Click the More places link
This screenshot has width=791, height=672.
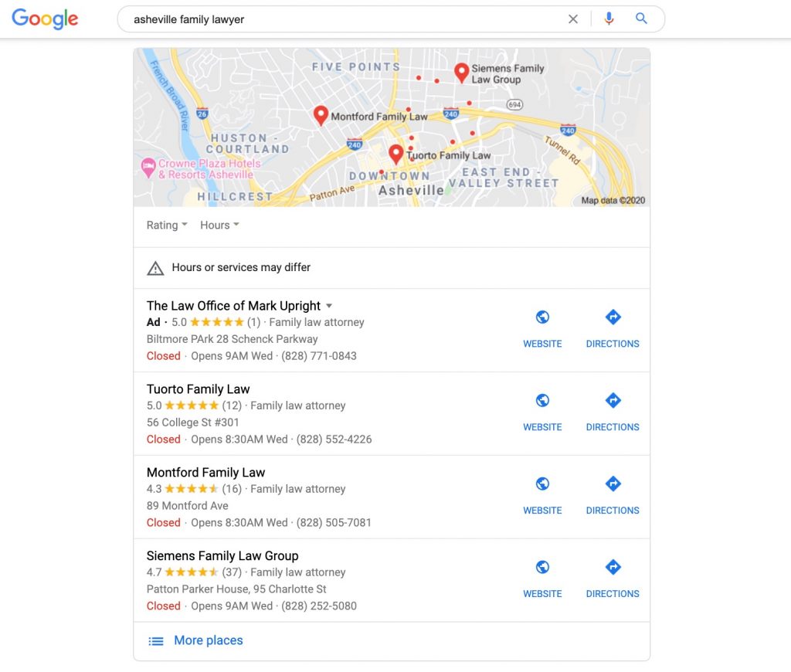coord(209,640)
